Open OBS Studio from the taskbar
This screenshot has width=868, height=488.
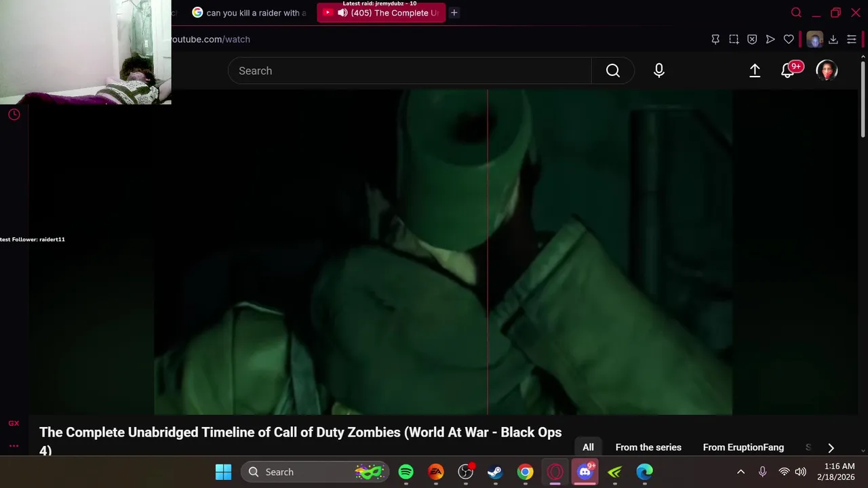point(466,472)
